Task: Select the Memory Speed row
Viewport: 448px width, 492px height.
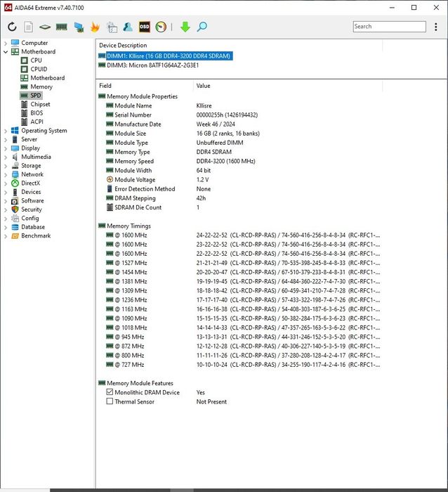Action: click(238, 161)
